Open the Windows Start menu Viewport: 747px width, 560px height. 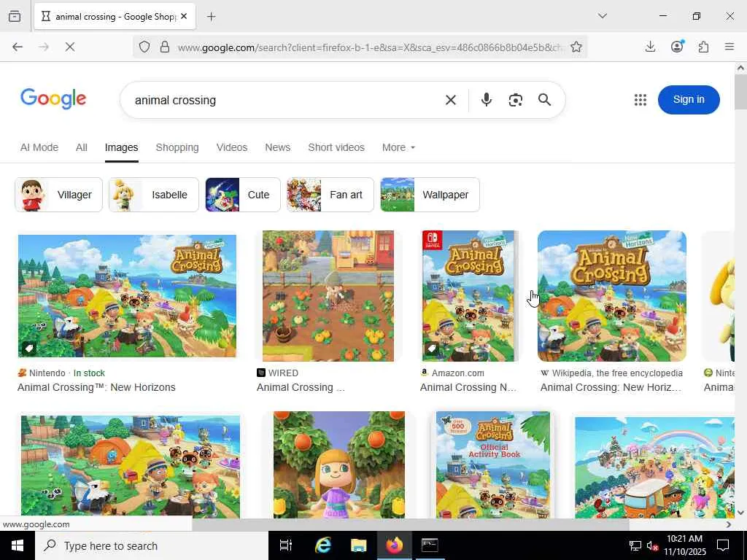tap(18, 545)
